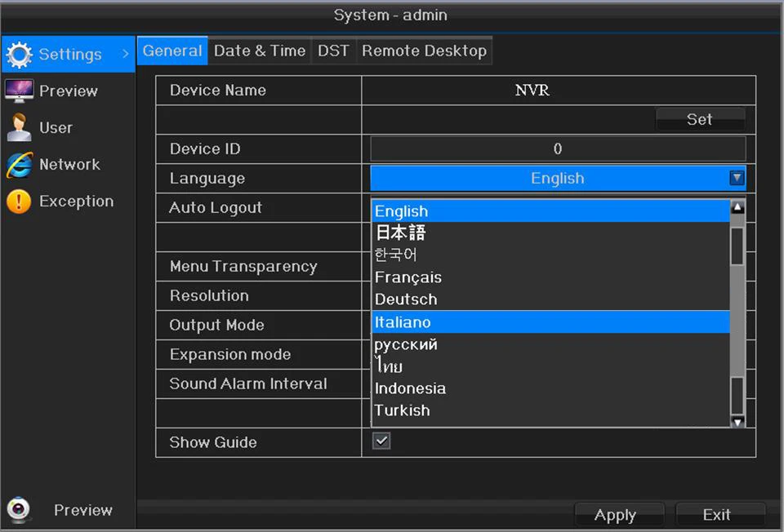Open the Language dropdown arrow
Viewport: 784px width, 532px height.
(x=737, y=178)
